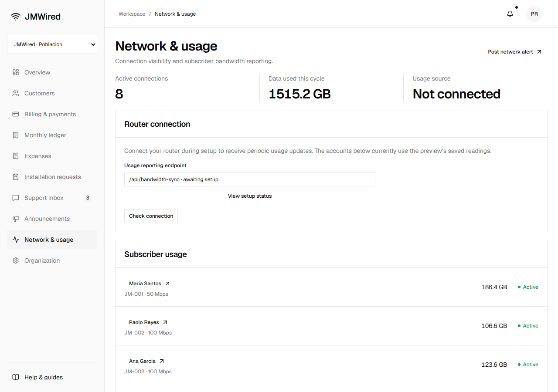Click the Announcements megaphone icon

tap(16, 219)
